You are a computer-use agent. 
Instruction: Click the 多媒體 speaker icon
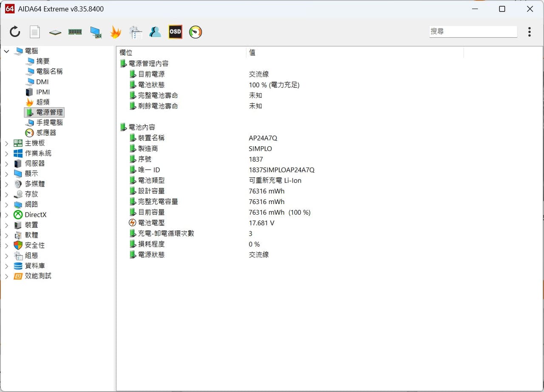point(18,184)
